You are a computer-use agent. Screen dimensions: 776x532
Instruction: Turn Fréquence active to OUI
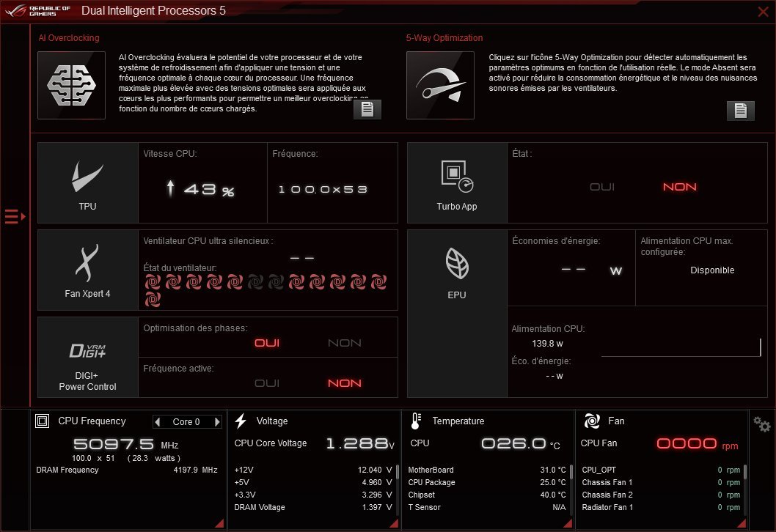point(267,383)
